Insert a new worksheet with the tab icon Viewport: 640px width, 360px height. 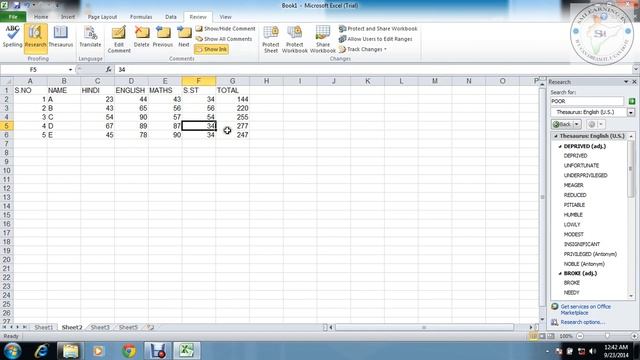[x=150, y=327]
